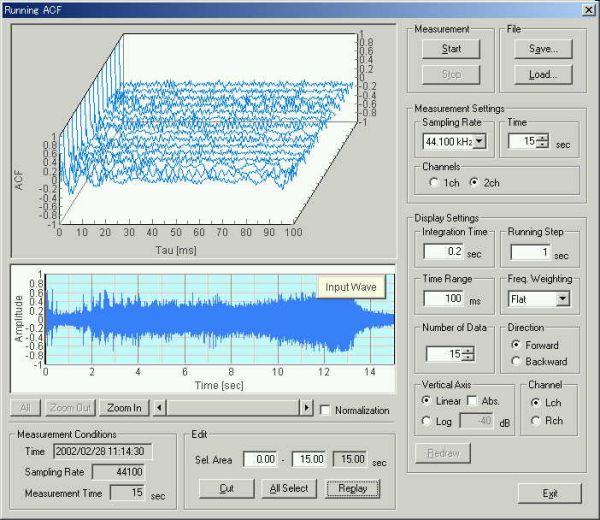This screenshot has width=600, height=520.
Task: Select Log vertical axis scale
Action: (x=426, y=421)
